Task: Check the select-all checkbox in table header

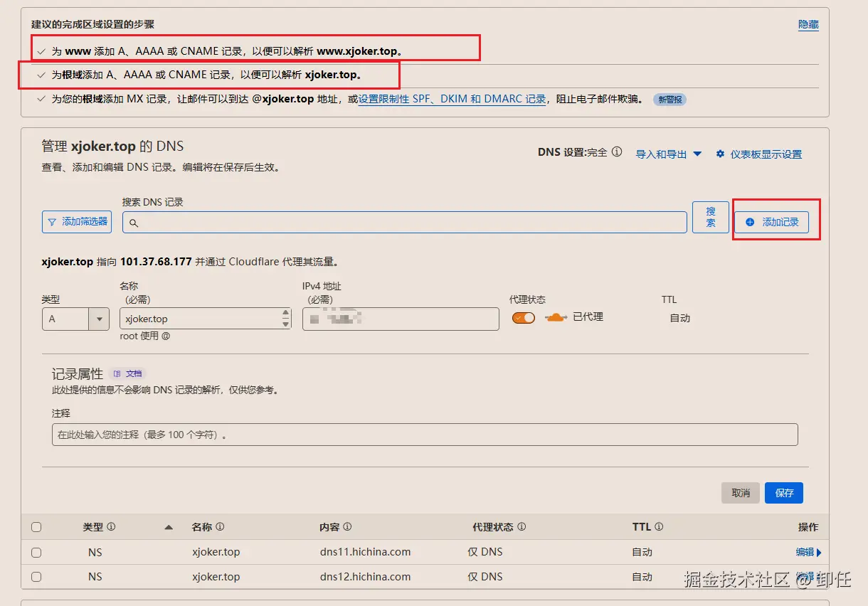Action: coord(36,527)
